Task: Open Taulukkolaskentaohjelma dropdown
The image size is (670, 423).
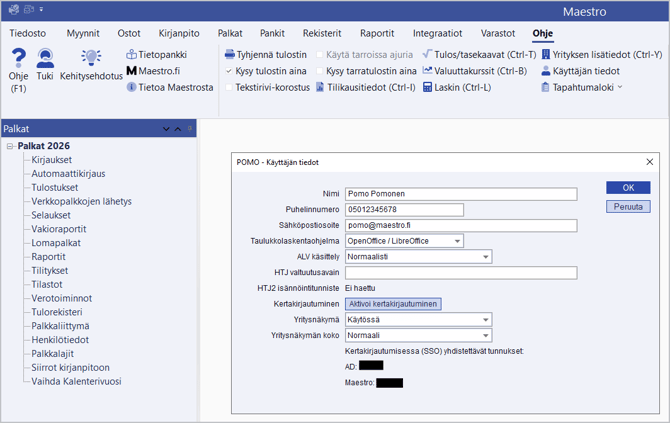Action: [x=456, y=241]
